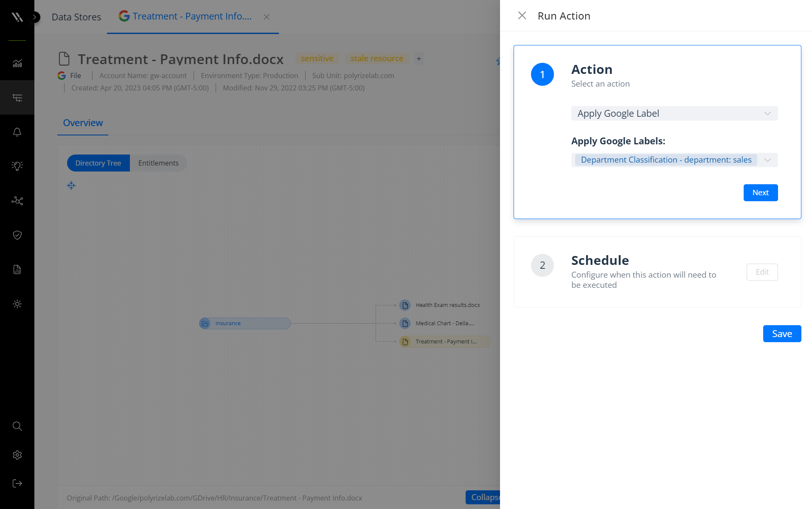The height and width of the screenshot is (509, 812).
Task: Click the Save button
Action: 782,334
